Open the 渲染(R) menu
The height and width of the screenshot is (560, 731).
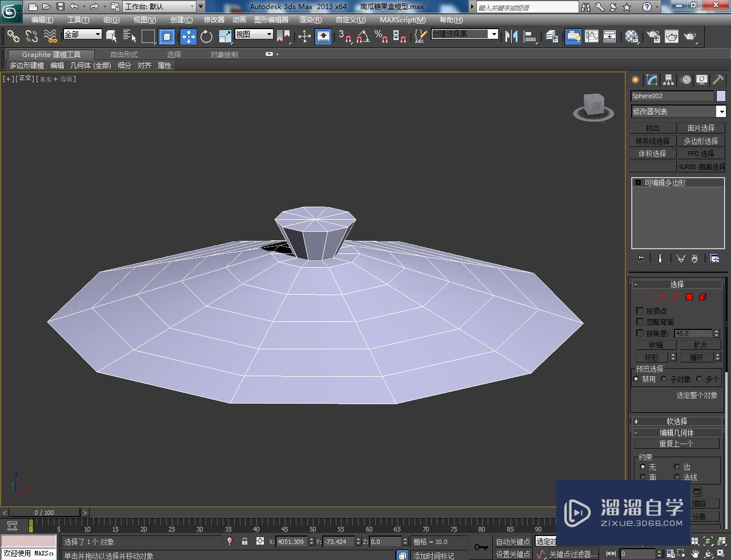coord(310,19)
